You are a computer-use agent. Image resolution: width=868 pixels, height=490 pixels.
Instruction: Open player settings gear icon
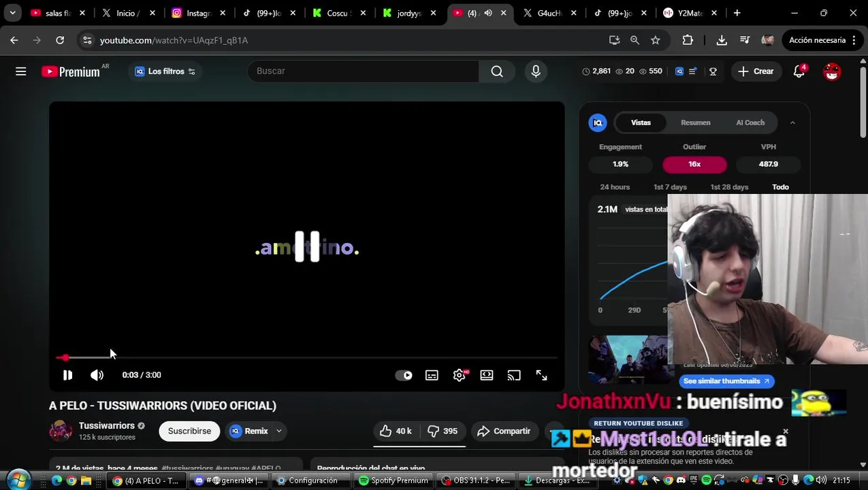click(460, 375)
